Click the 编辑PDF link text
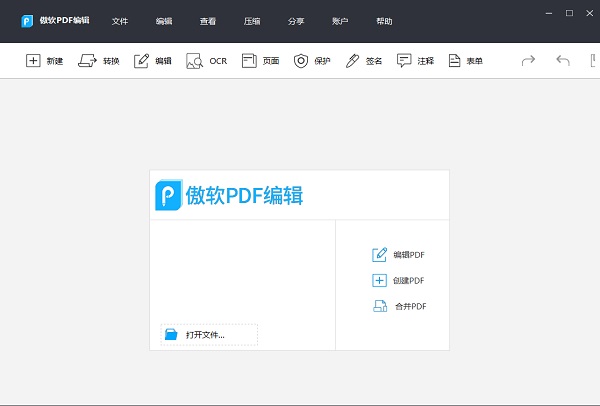The width and height of the screenshot is (600, 406). [409, 255]
